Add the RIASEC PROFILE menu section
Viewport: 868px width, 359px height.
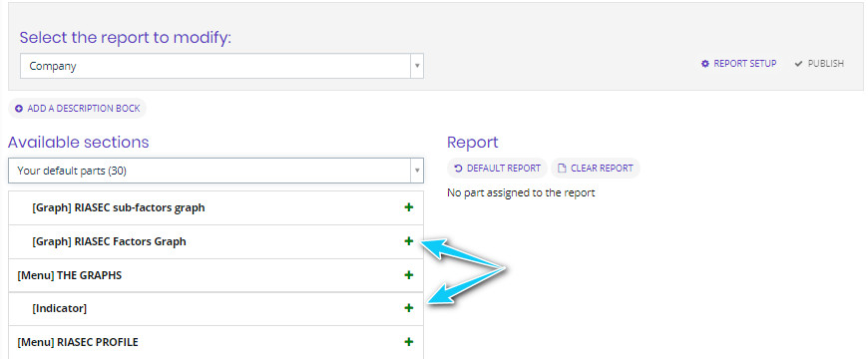(x=408, y=342)
